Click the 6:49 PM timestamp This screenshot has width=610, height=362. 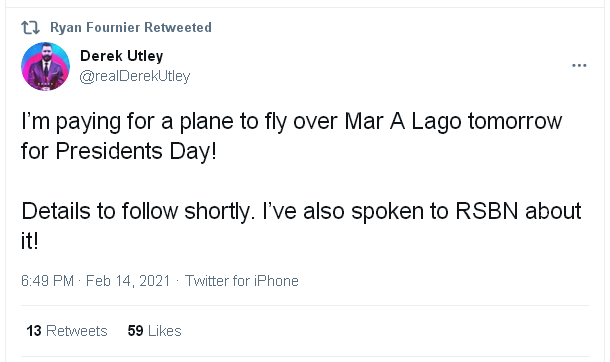click(x=47, y=281)
